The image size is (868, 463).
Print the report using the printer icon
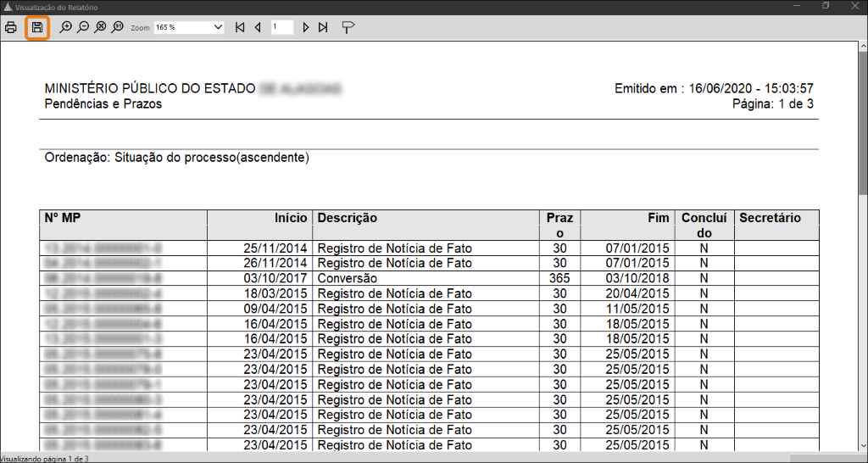(10, 27)
